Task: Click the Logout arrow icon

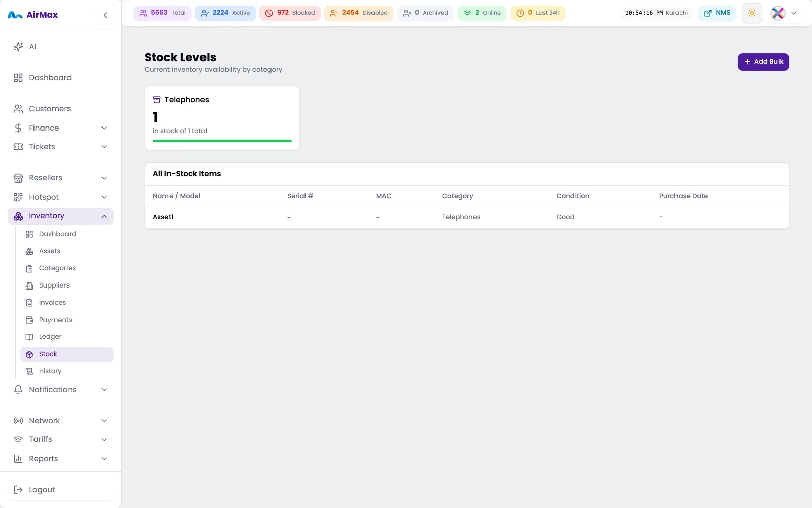Action: click(x=18, y=490)
